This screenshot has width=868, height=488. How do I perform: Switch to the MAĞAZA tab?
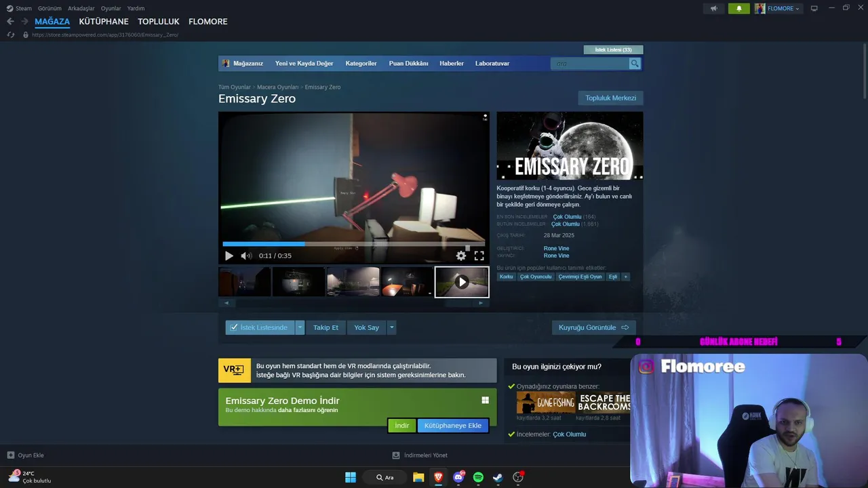coord(52,22)
